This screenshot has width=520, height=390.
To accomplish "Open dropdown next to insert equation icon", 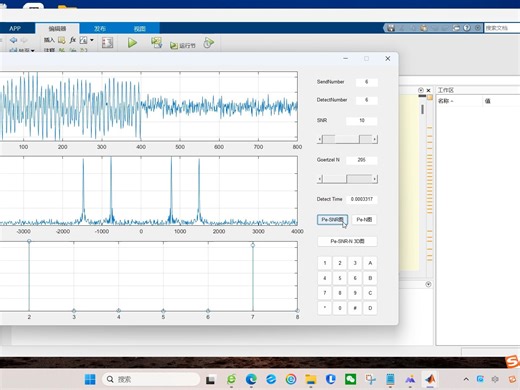I will pos(92,40).
